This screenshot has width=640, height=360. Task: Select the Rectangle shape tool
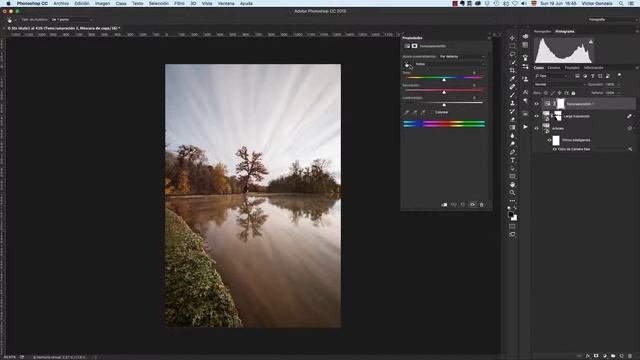[512, 176]
